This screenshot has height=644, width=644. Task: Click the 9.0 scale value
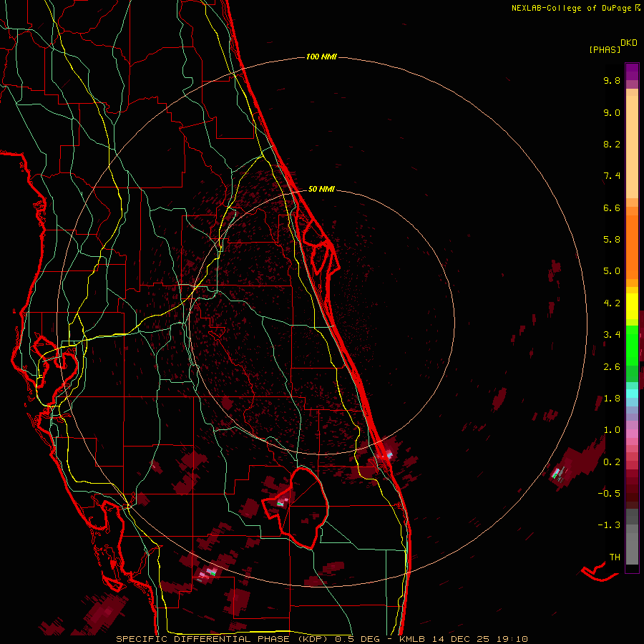point(612,112)
